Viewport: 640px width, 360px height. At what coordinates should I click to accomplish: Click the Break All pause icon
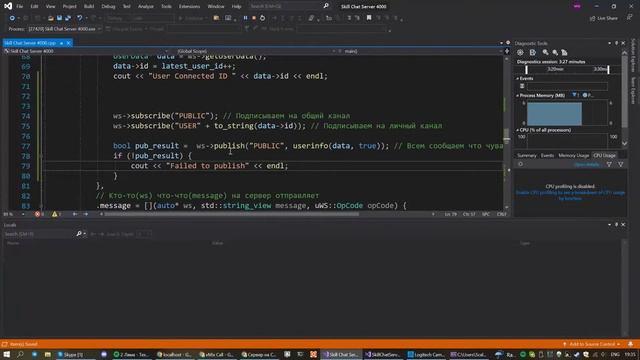point(245,18)
